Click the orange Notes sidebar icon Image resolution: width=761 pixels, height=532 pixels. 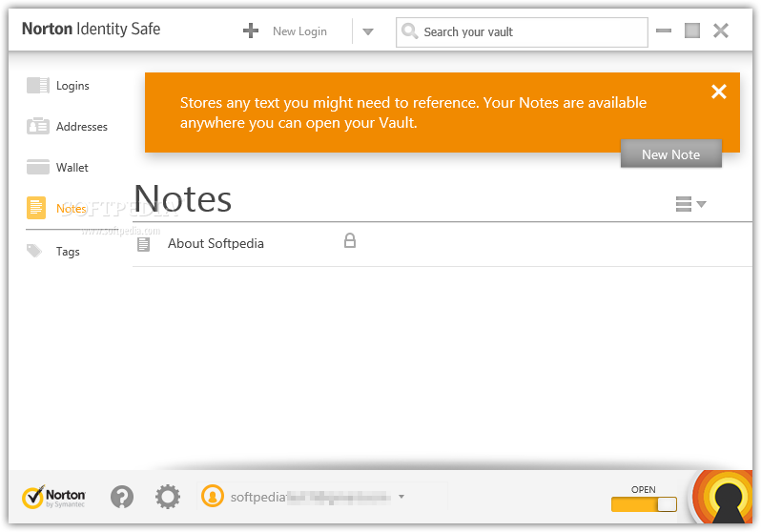(36, 208)
